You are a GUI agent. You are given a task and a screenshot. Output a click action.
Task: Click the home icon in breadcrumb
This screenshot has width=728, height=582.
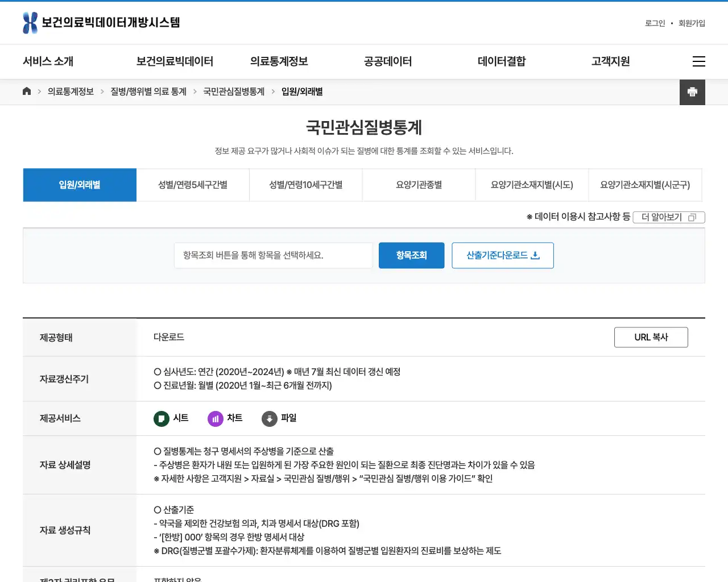click(27, 92)
